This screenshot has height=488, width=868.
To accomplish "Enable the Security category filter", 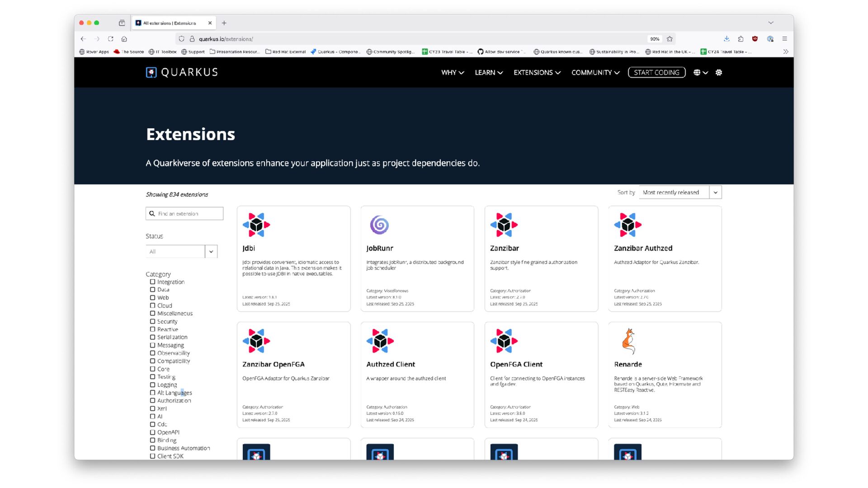I will pyautogui.click(x=153, y=321).
